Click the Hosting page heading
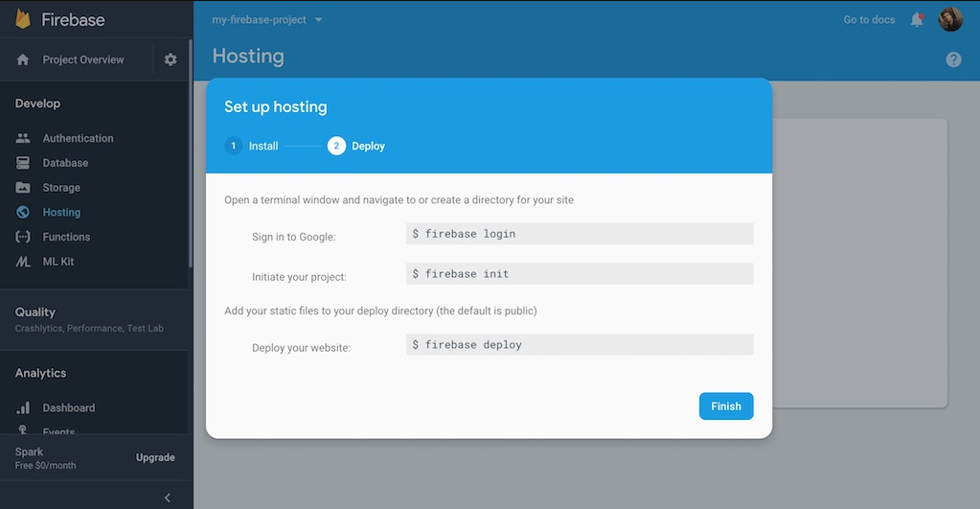 pyautogui.click(x=248, y=57)
